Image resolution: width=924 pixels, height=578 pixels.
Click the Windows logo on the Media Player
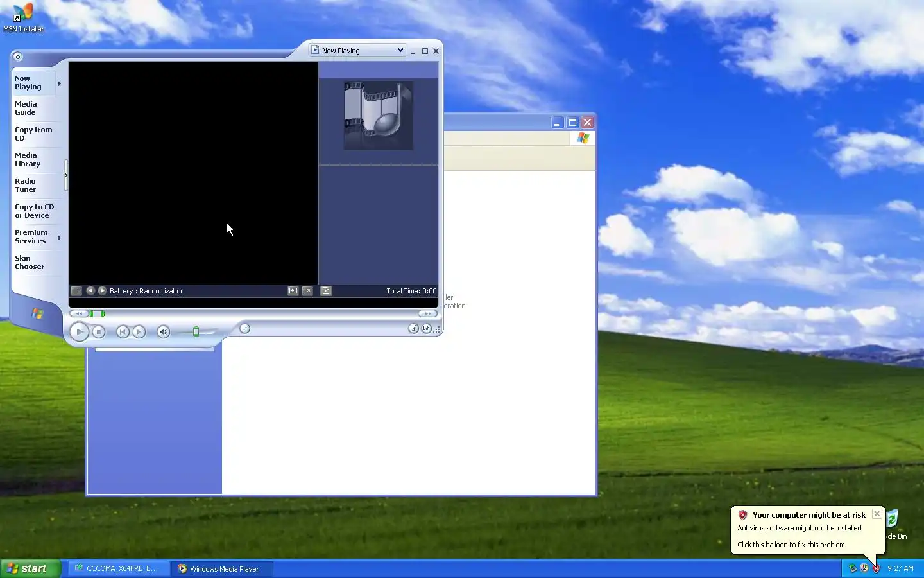[x=37, y=313]
